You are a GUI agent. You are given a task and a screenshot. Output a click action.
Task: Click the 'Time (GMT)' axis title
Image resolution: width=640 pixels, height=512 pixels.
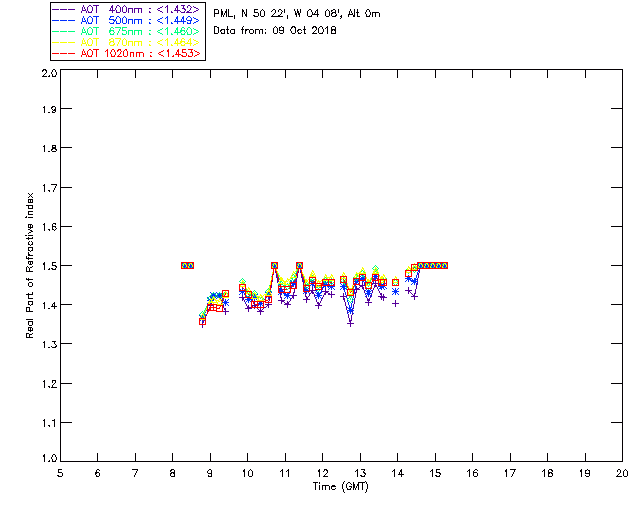tap(340, 487)
